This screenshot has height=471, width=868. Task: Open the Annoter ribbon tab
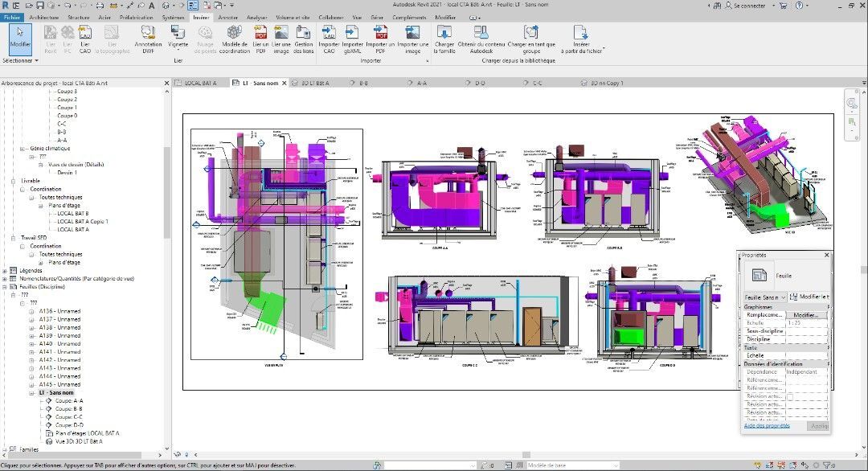[x=227, y=17]
